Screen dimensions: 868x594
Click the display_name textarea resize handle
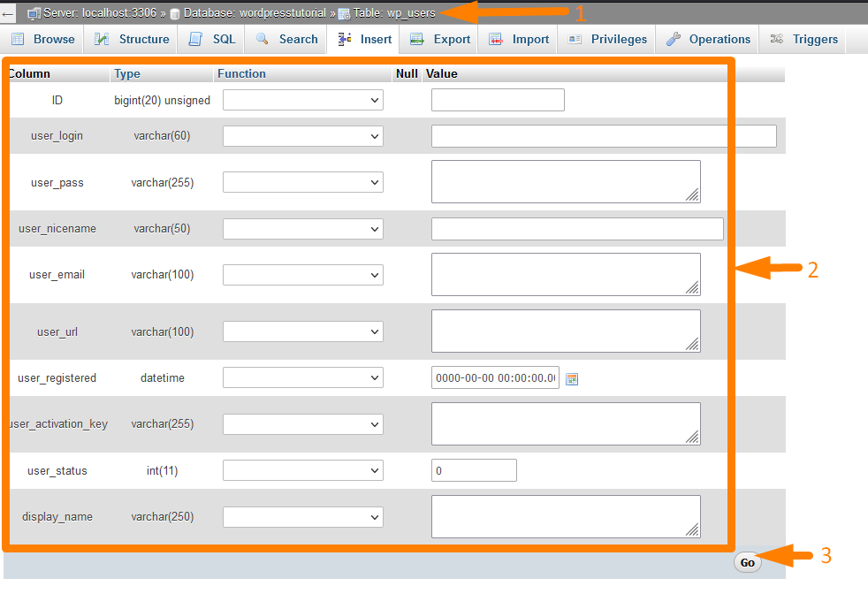point(692,529)
